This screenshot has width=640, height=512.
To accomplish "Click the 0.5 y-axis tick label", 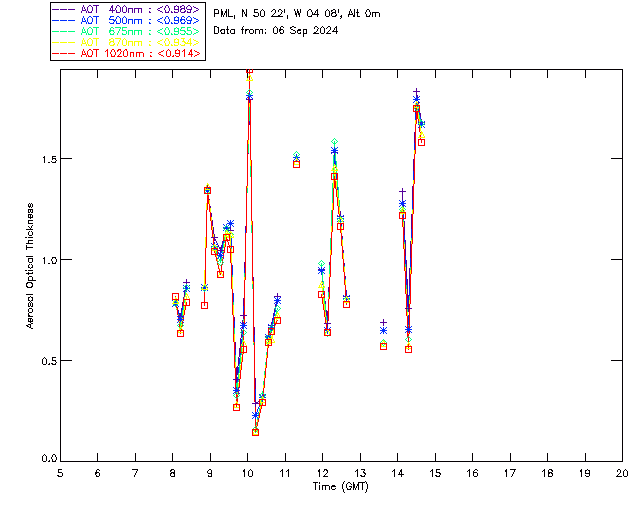I will [49, 361].
